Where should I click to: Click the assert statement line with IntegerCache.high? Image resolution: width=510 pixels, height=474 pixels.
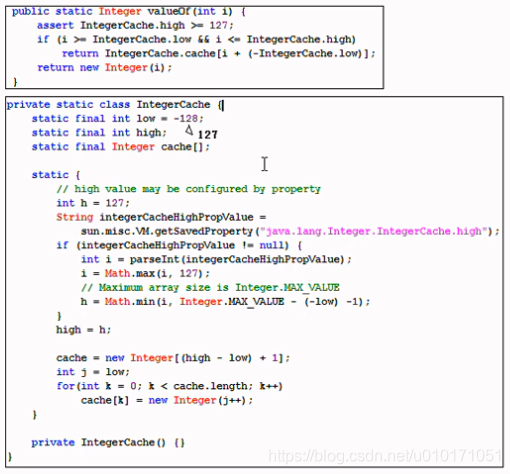click(x=135, y=26)
